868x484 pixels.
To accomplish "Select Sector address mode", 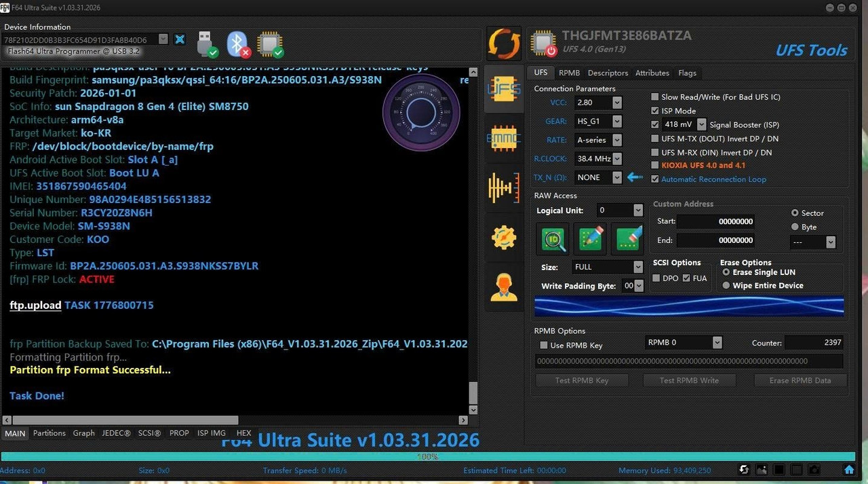I will click(x=795, y=213).
